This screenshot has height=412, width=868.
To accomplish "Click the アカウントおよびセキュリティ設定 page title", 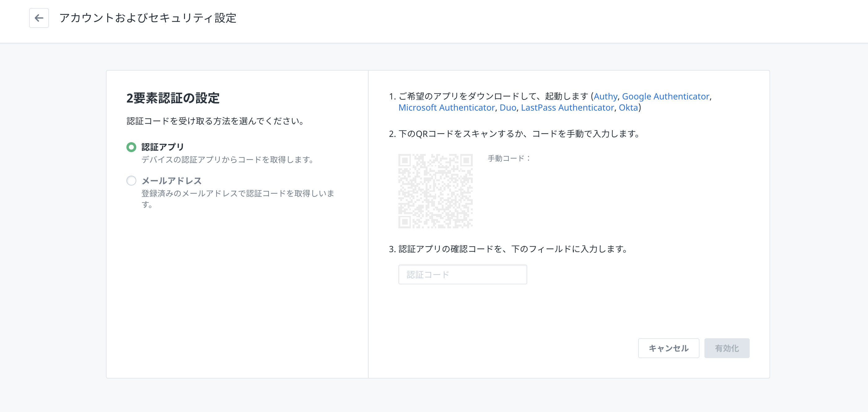I will tap(148, 18).
